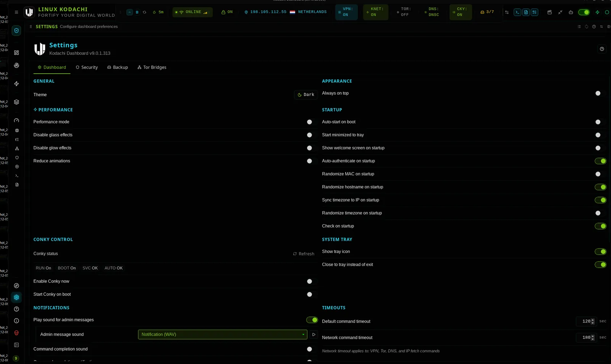Open the Admin message sound dropdown
Screen dimensions: 611x364
tap(223, 334)
